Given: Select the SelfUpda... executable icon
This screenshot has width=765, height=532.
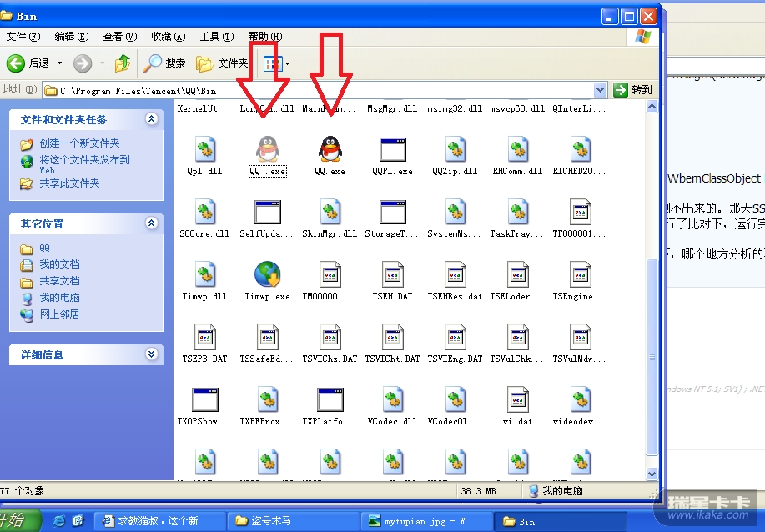Looking at the screenshot, I should [x=267, y=212].
